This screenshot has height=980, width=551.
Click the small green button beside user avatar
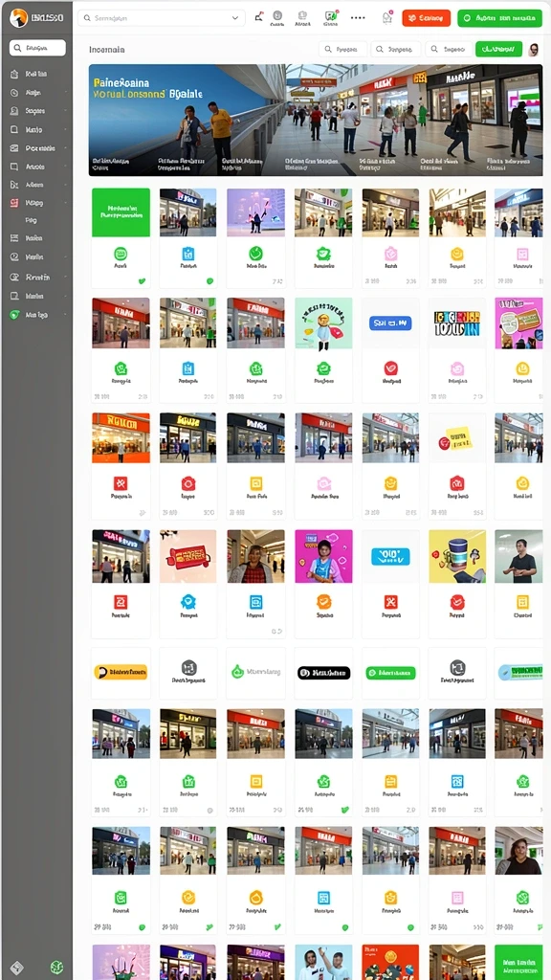tap(498, 50)
